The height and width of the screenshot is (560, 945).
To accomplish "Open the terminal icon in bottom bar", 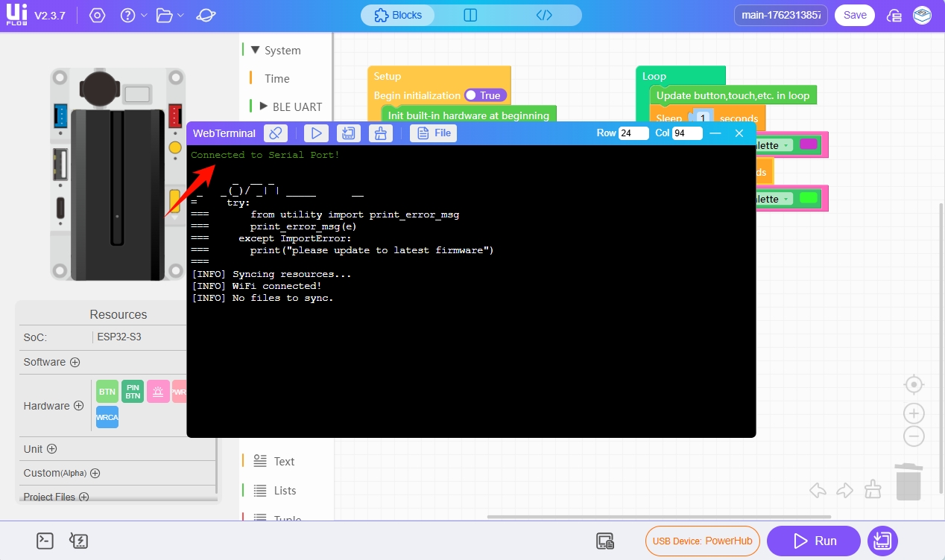I will coord(45,541).
